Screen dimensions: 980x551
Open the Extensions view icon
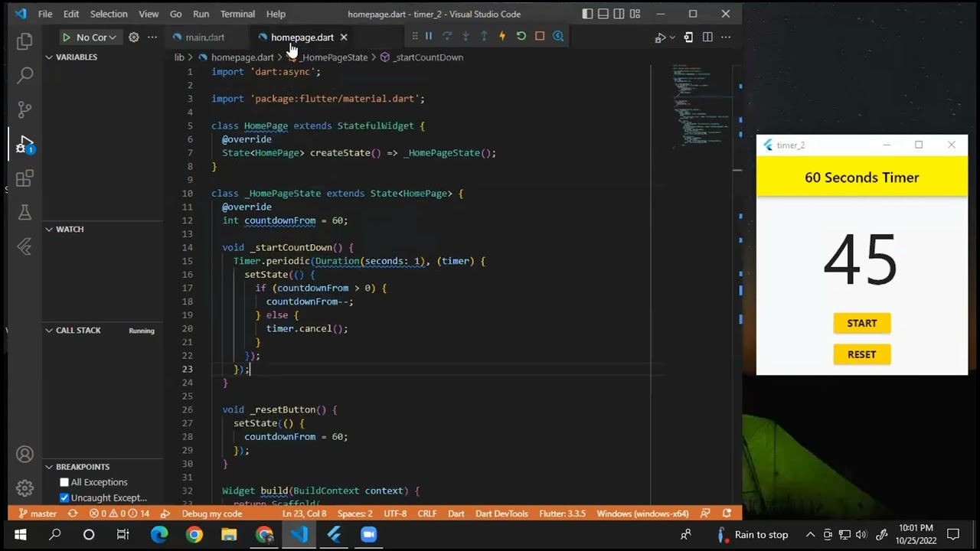pos(24,178)
